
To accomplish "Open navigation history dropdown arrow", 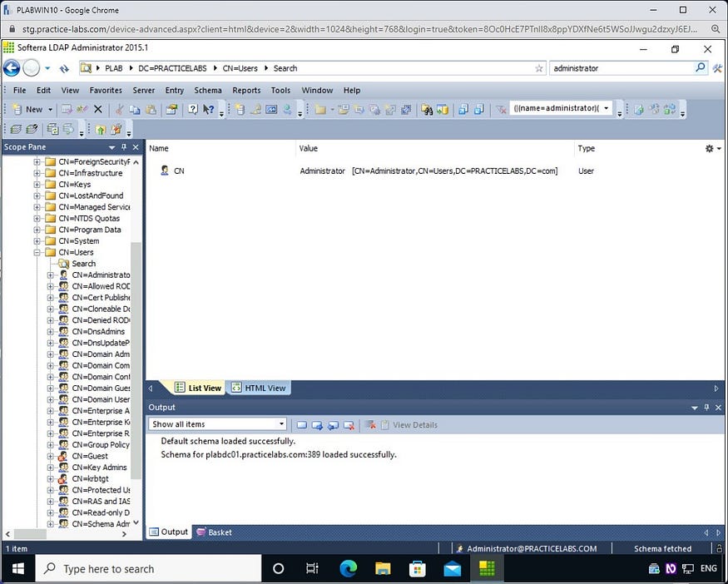I will (47, 68).
